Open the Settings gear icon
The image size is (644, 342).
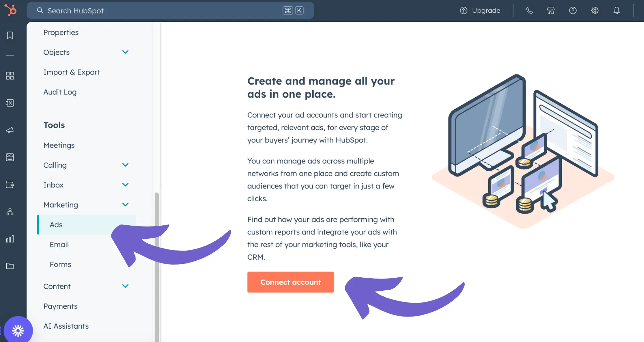tap(595, 10)
